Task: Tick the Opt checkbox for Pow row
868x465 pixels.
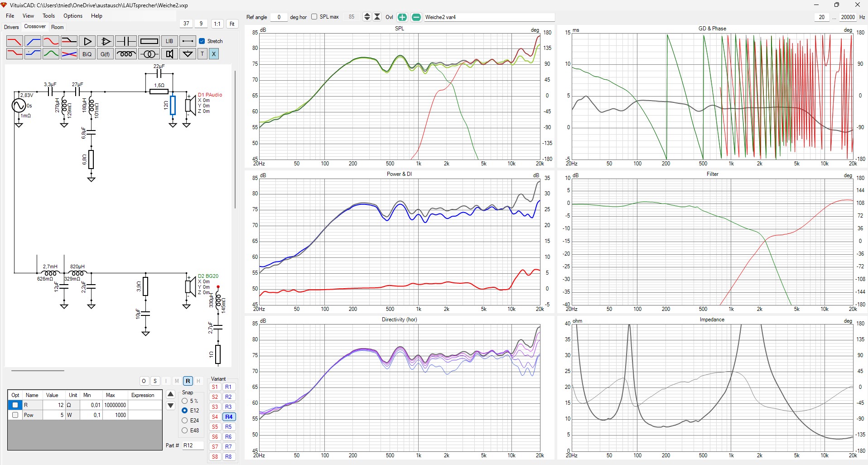Action: (x=15, y=415)
